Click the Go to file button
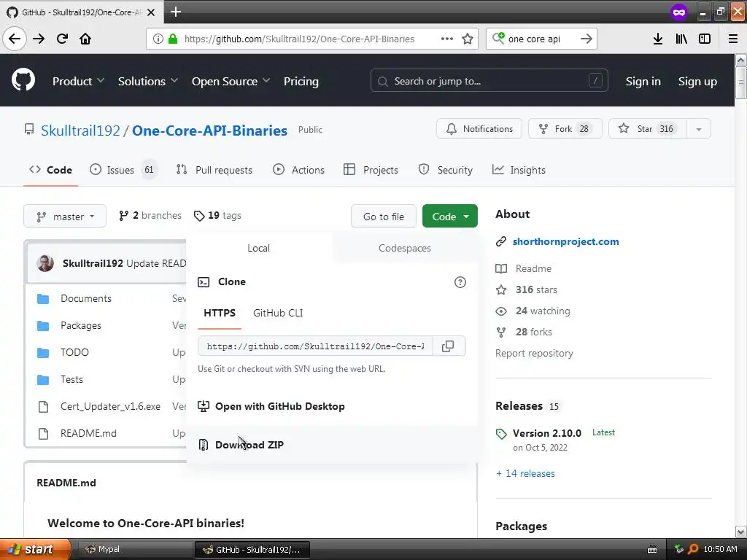Image resolution: width=747 pixels, height=560 pixels. click(x=384, y=217)
